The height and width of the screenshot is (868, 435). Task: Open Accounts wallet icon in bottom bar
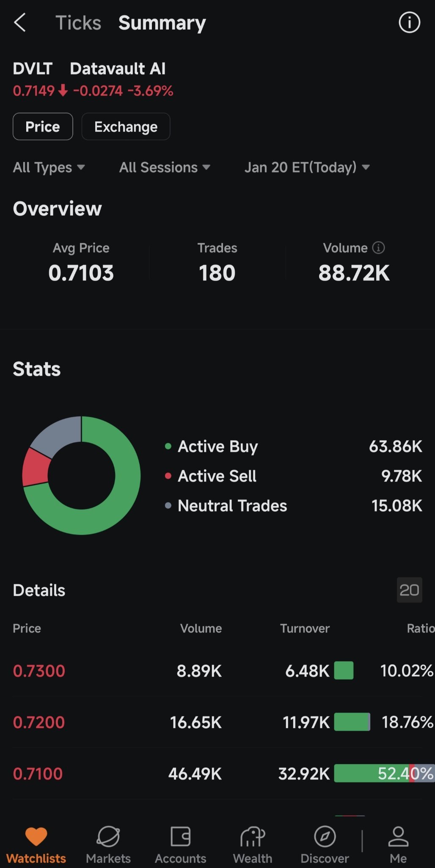pos(181,837)
